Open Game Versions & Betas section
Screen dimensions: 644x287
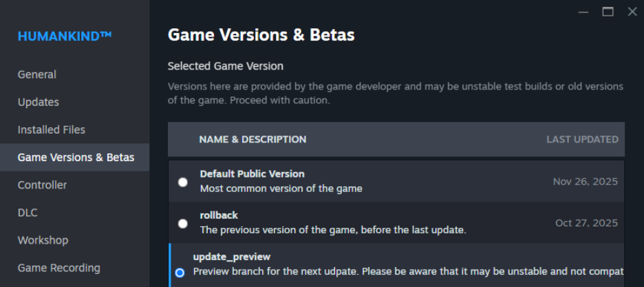76,158
